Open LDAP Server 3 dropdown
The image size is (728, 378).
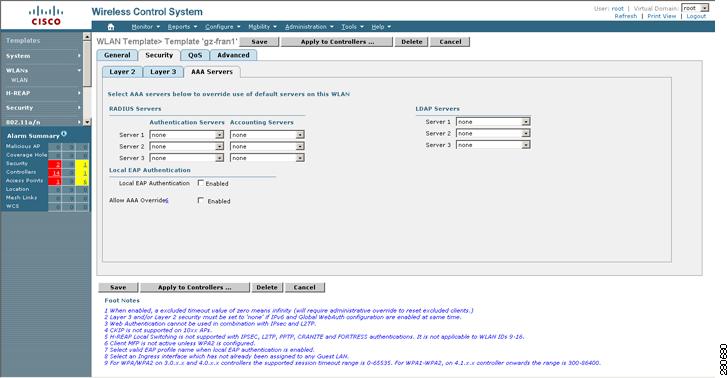pos(493,145)
